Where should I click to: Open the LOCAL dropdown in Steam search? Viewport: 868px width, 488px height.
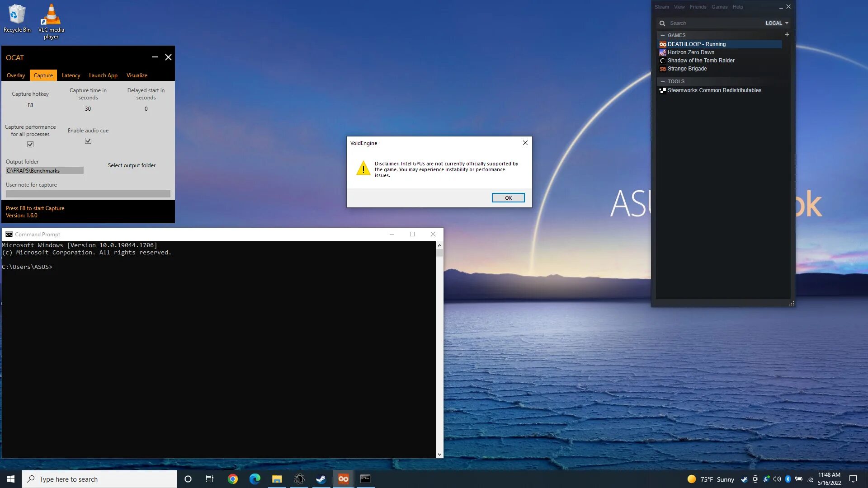click(x=777, y=23)
